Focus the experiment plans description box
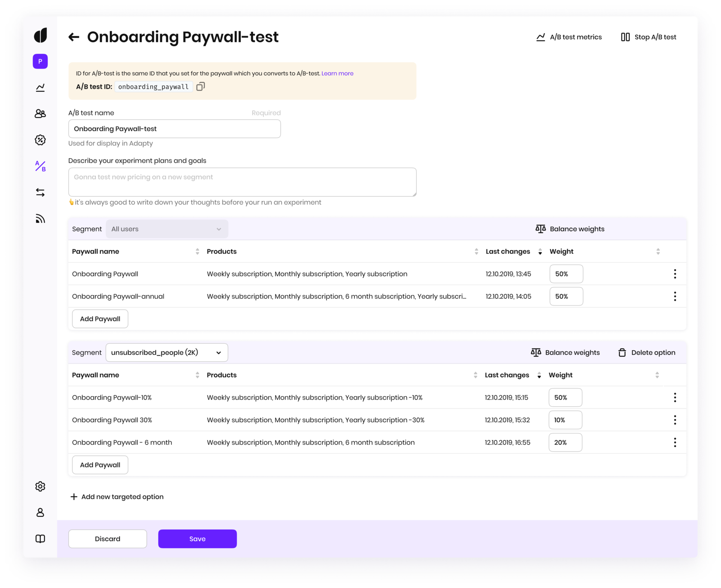721x588 pixels. [x=242, y=182]
